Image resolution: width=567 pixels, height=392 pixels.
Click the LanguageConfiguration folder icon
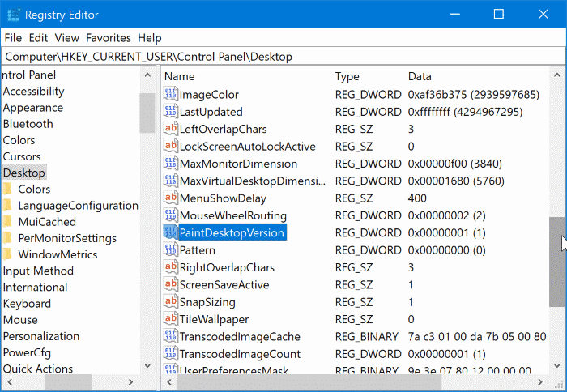click(7, 206)
